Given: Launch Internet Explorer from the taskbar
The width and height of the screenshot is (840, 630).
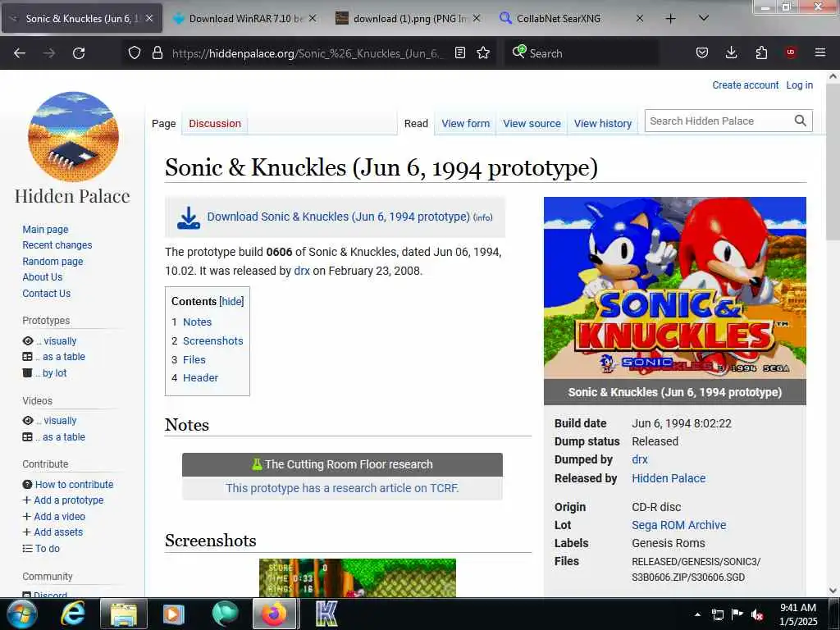Looking at the screenshot, I should point(73,614).
